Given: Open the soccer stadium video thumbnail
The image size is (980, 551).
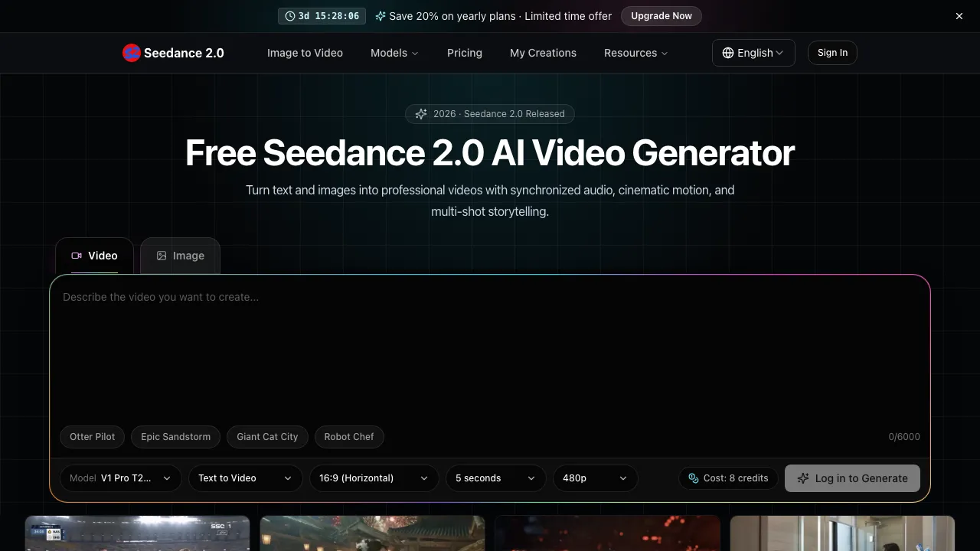Looking at the screenshot, I should pos(138,533).
